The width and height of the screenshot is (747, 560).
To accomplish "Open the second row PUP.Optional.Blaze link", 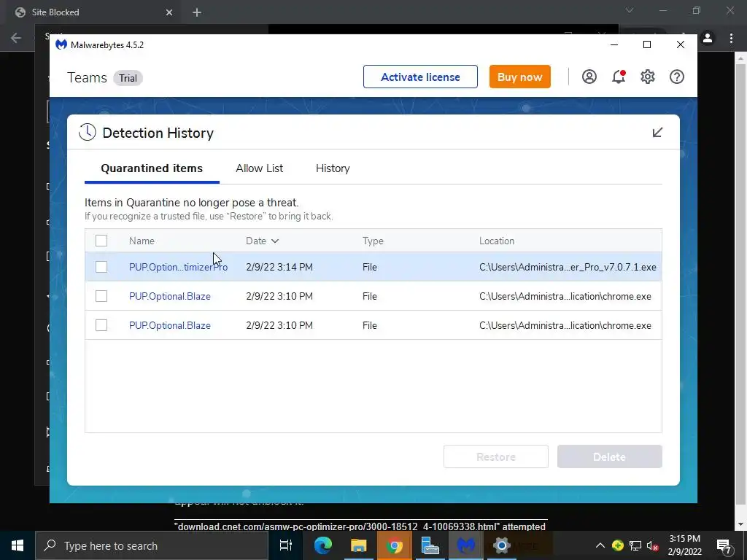I will tap(169, 296).
